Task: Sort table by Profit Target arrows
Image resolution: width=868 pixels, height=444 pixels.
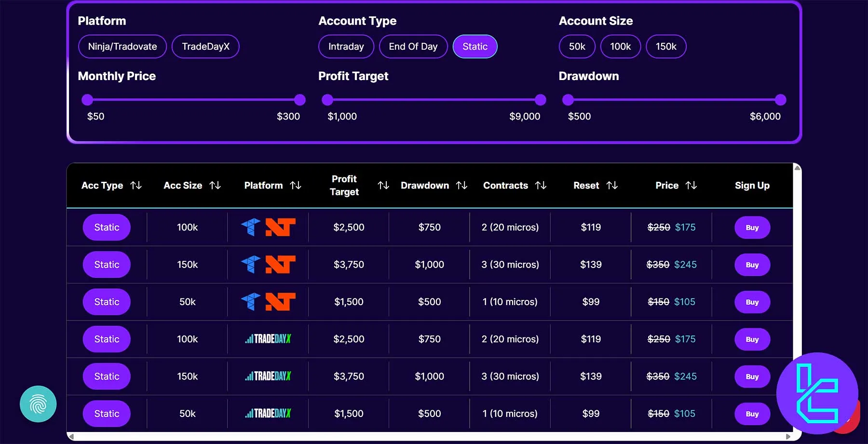Action: pyautogui.click(x=383, y=185)
